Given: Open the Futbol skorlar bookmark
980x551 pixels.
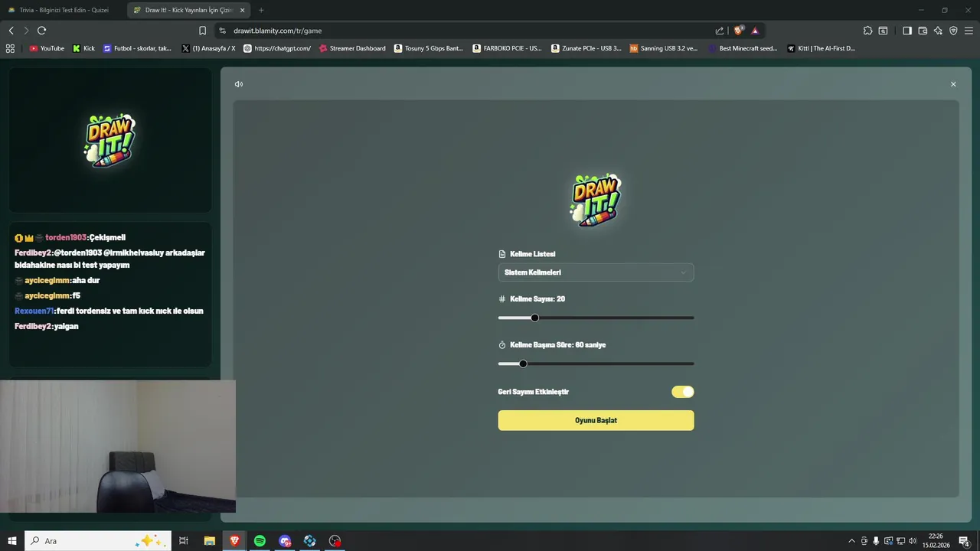Looking at the screenshot, I should click(x=138, y=48).
